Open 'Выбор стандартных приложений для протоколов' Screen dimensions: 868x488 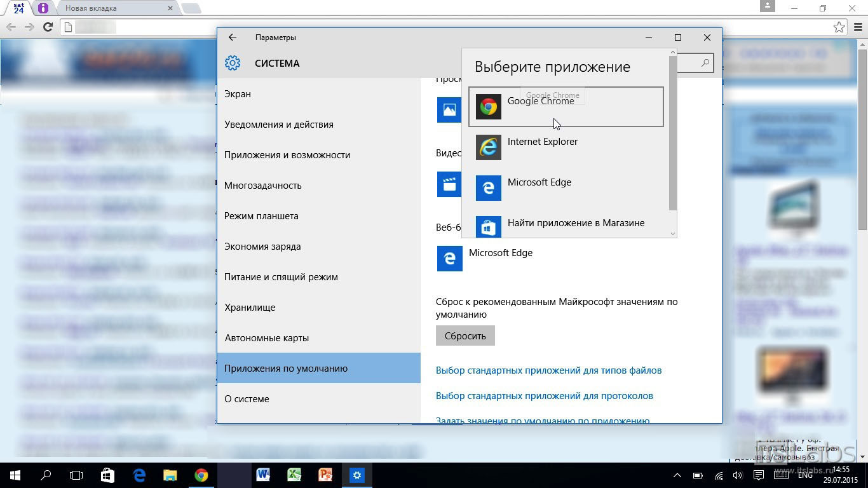coord(545,396)
